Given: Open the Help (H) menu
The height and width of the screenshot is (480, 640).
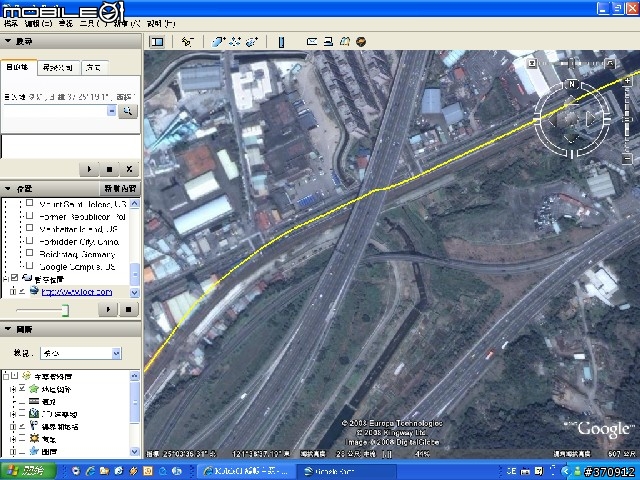Looking at the screenshot, I should click(x=161, y=24).
